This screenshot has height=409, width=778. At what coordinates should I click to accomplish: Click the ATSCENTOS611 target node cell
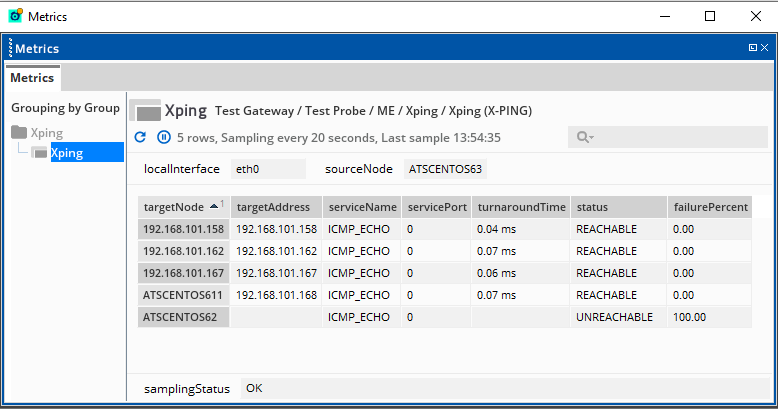[x=183, y=295]
